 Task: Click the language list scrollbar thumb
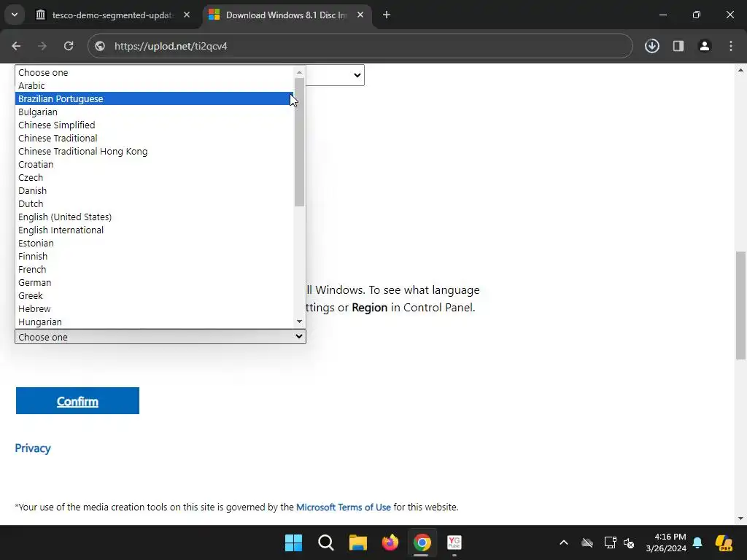[299, 142]
